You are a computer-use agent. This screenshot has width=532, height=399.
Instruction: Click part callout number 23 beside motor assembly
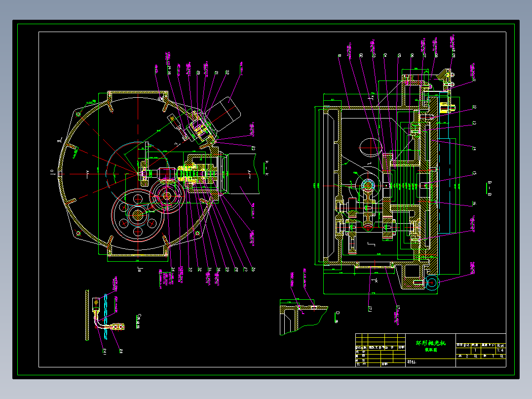[x=253, y=148]
